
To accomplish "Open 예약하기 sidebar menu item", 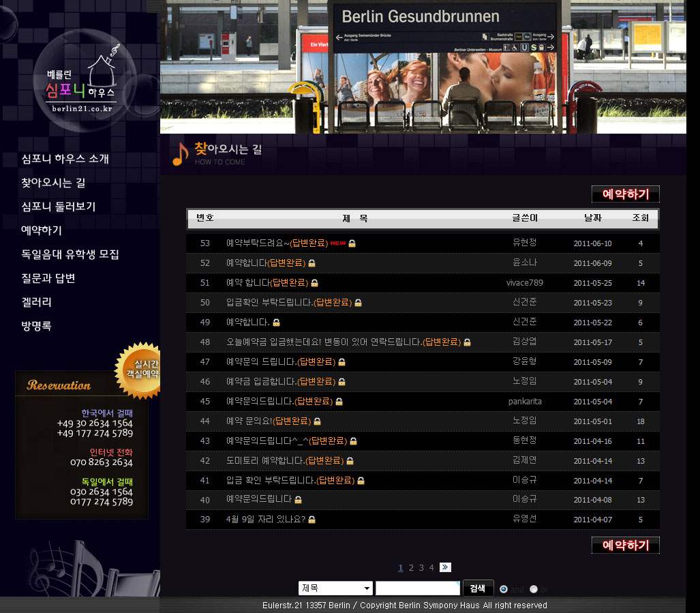I will [x=42, y=230].
